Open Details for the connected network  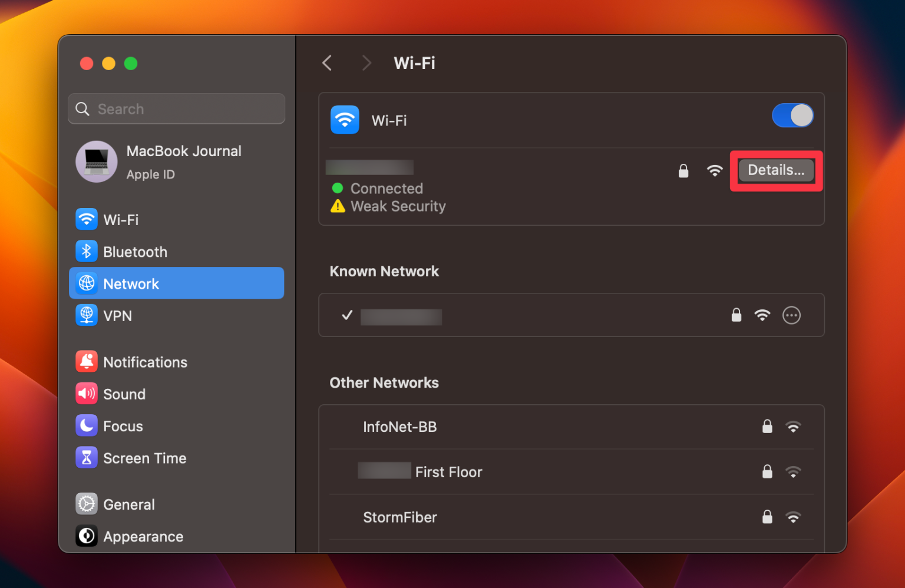(x=776, y=171)
